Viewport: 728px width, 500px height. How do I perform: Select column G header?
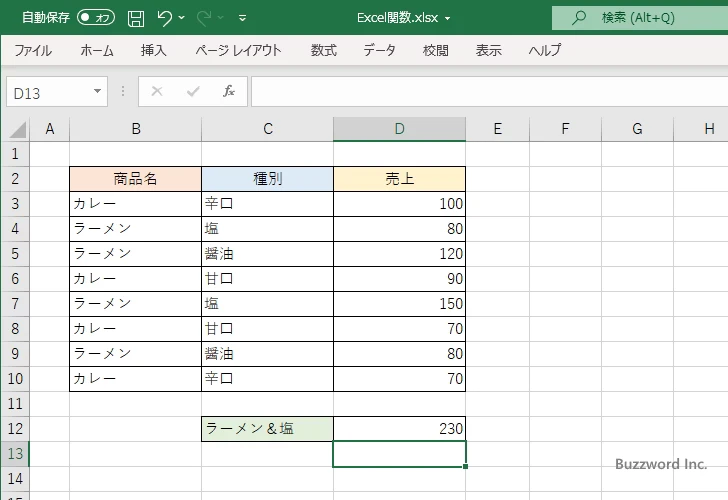(x=637, y=129)
